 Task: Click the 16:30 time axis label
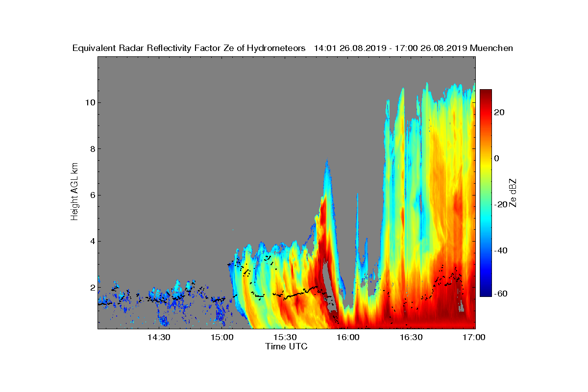coord(412,338)
